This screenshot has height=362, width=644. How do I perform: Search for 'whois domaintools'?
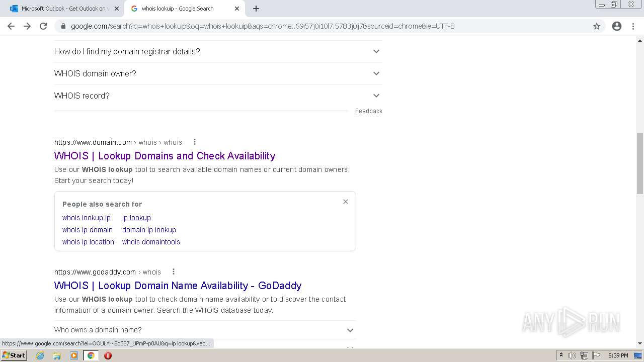[151, 242]
